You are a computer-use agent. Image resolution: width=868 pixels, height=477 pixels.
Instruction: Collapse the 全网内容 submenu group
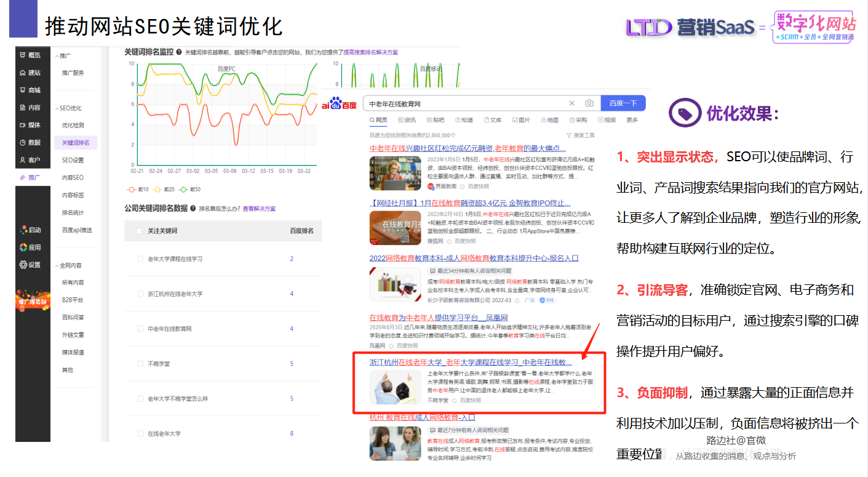pos(68,265)
